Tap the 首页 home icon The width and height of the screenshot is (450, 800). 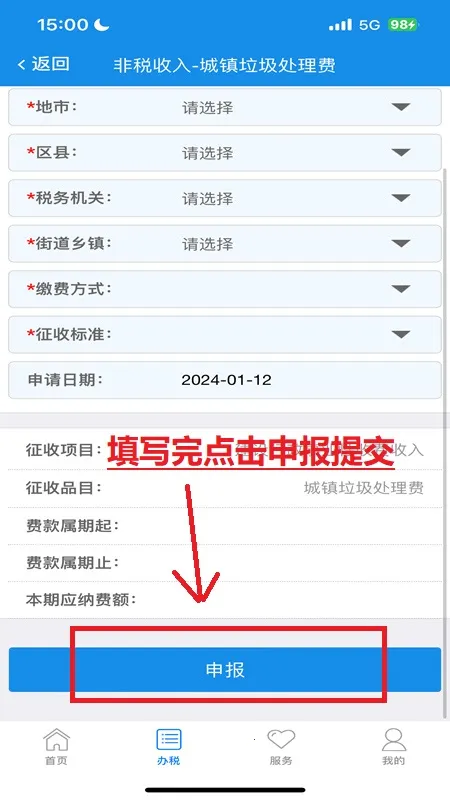click(56, 740)
